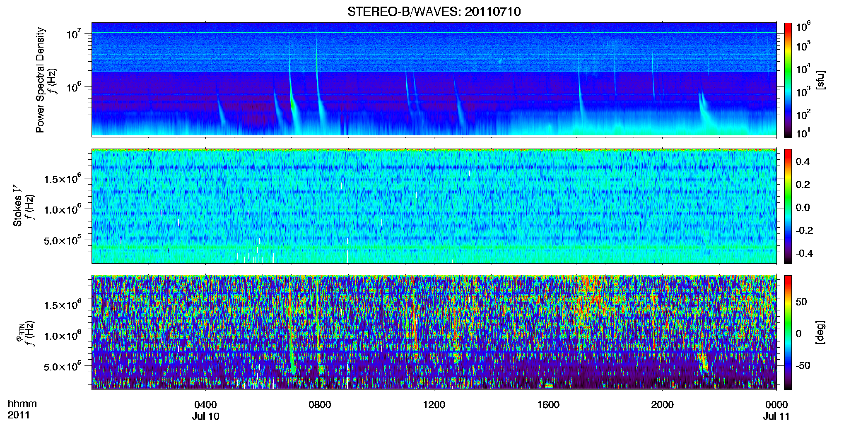Select the Stokes V axis label
The image size is (868, 447).
click(17, 206)
